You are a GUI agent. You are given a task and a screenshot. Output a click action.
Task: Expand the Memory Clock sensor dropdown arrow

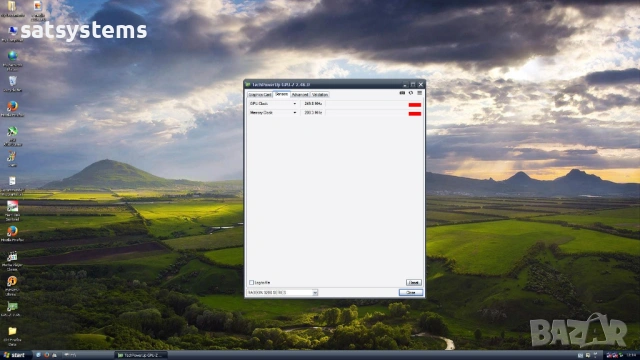(x=295, y=113)
